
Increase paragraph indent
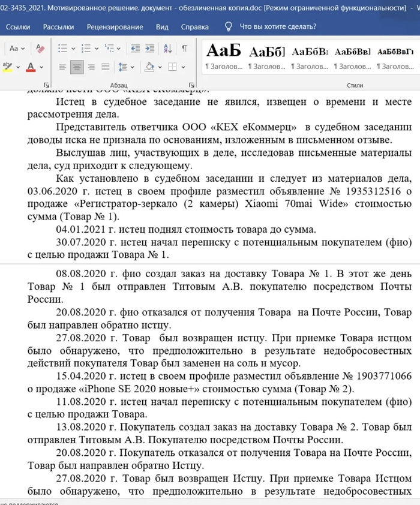click(x=151, y=49)
